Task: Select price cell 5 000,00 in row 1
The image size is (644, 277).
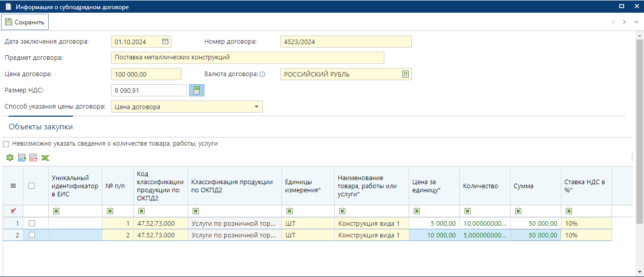Action: point(434,223)
